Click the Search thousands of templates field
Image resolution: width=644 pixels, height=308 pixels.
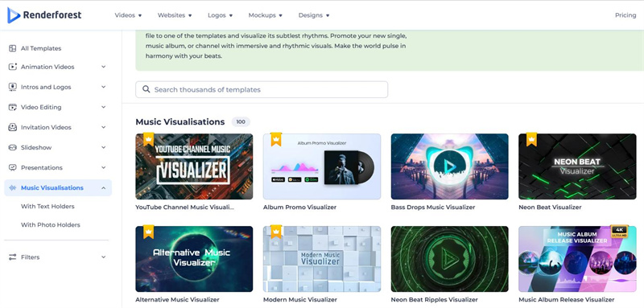tap(262, 89)
